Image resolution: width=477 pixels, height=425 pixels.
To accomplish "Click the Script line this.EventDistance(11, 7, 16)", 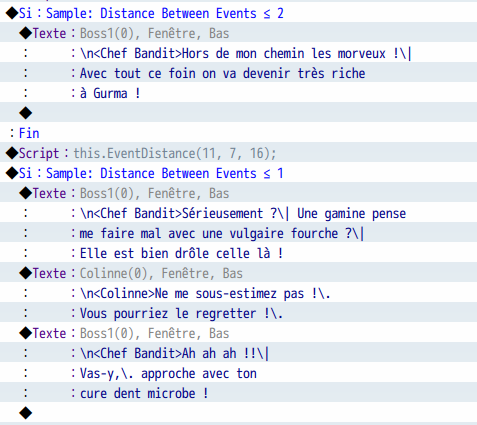I will point(238,153).
